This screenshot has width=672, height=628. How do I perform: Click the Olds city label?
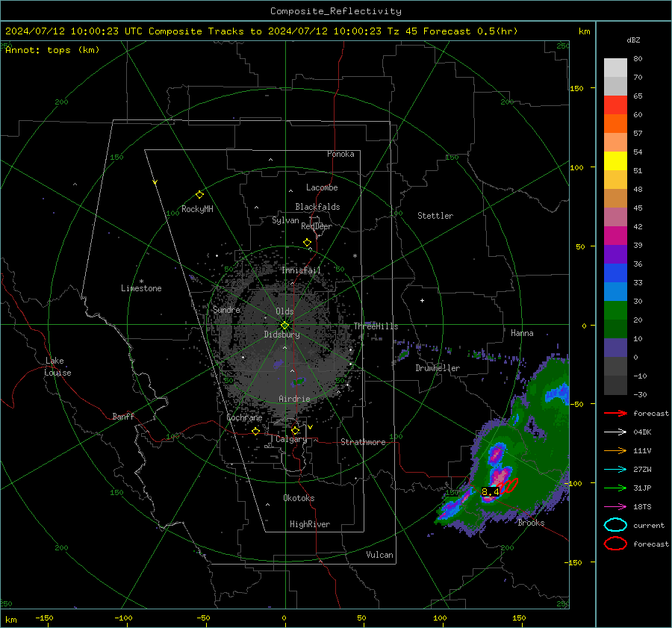pyautogui.click(x=284, y=311)
